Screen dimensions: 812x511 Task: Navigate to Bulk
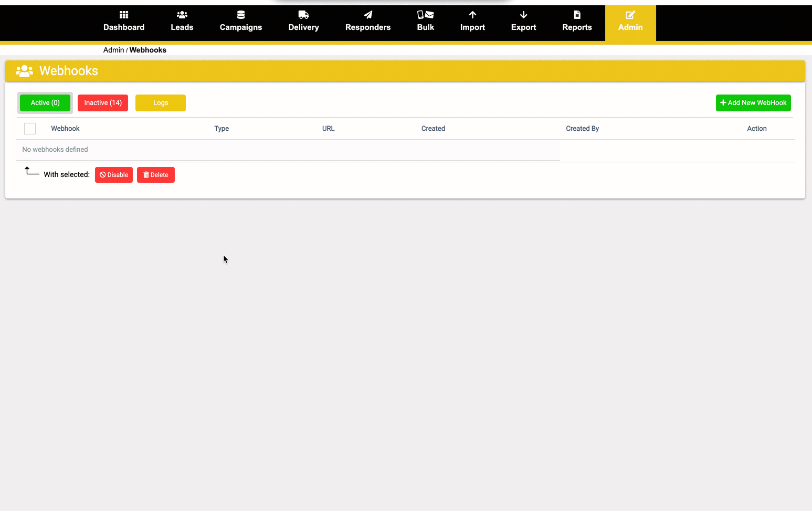click(426, 27)
